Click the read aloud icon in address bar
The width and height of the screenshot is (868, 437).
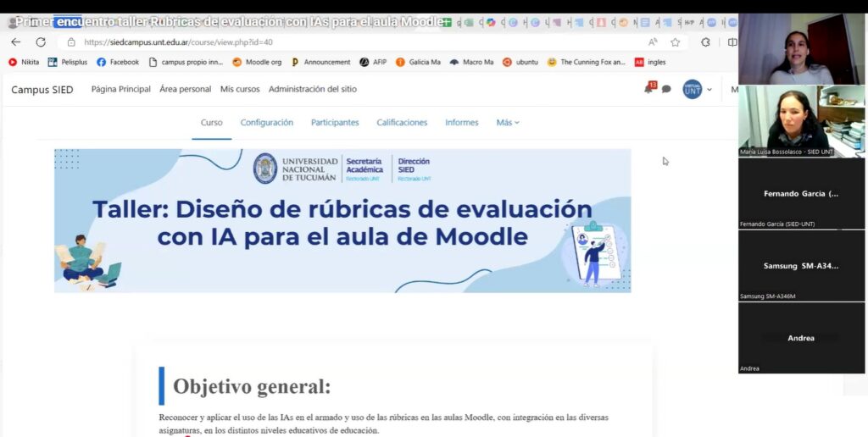pyautogui.click(x=653, y=42)
